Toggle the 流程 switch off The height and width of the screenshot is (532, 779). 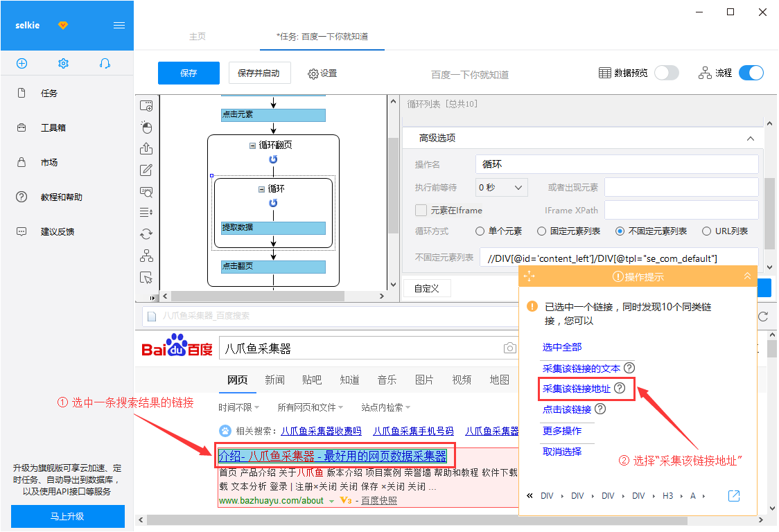(x=751, y=73)
